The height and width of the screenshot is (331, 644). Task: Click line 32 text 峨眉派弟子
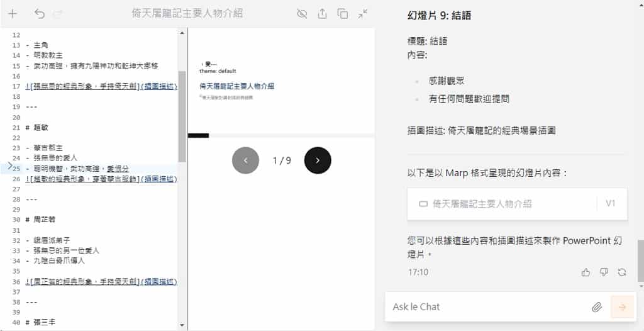[52, 240]
